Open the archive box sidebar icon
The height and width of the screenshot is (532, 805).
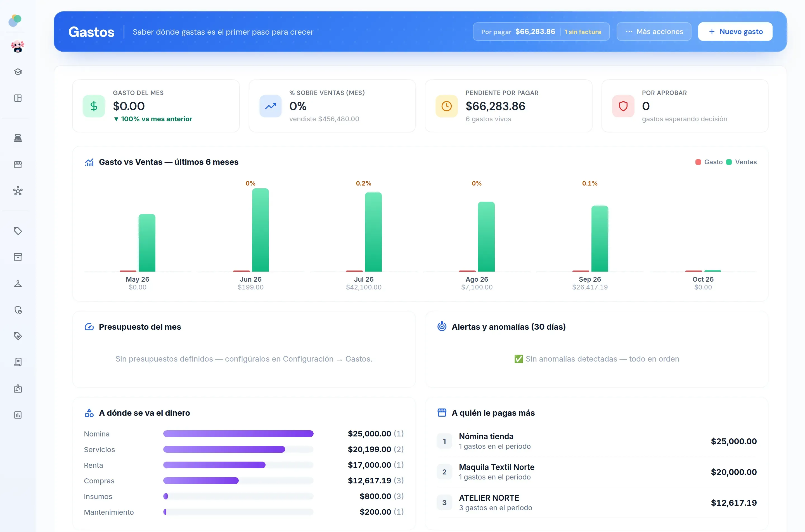(x=18, y=257)
